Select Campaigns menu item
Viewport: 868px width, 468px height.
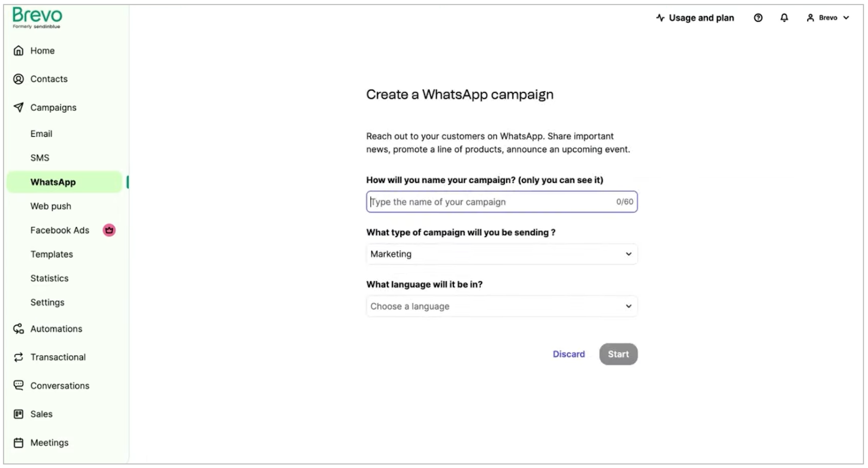pos(53,107)
